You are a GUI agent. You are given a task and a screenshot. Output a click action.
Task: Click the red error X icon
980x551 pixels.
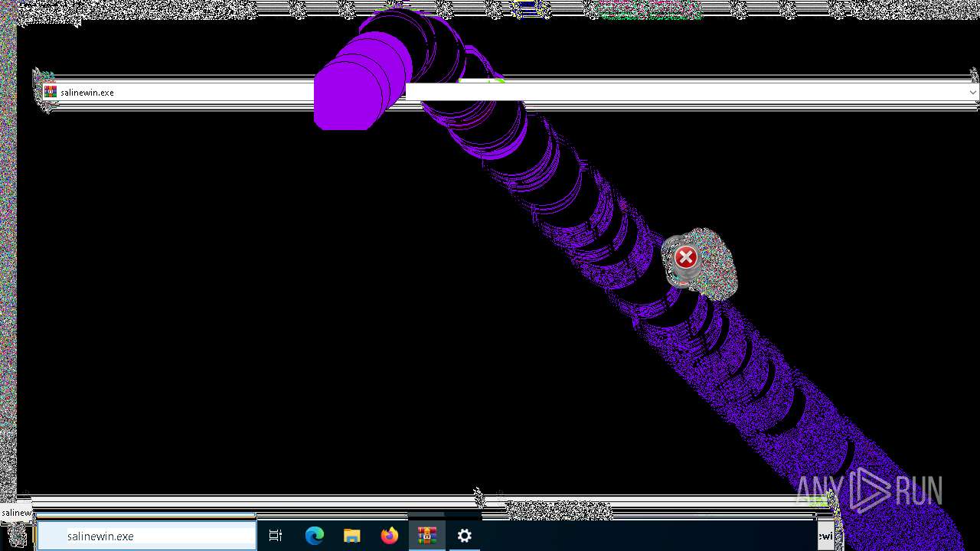click(686, 258)
